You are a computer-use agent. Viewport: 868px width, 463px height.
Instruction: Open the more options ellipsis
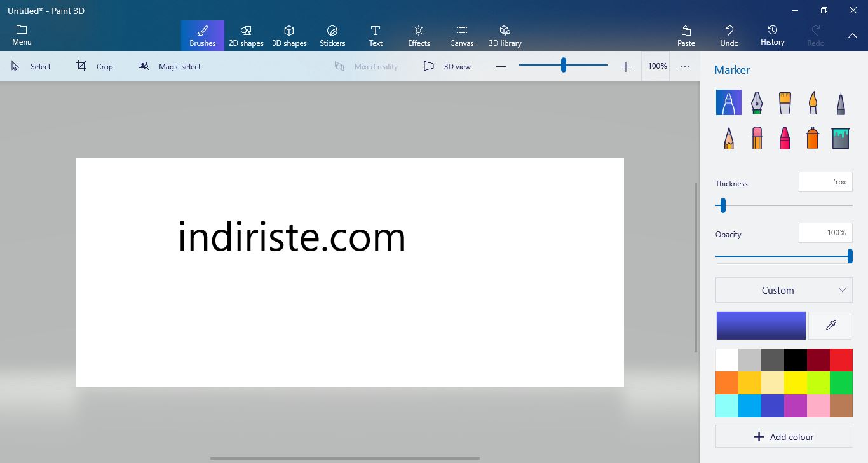point(685,66)
